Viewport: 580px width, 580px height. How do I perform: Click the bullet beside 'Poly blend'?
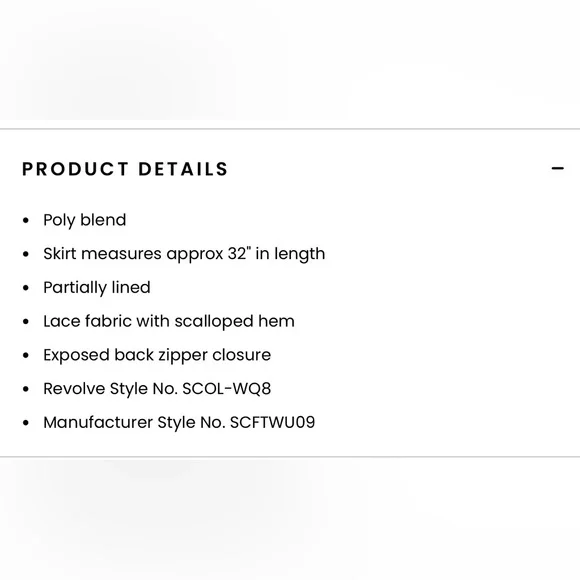pyautogui.click(x=26, y=221)
